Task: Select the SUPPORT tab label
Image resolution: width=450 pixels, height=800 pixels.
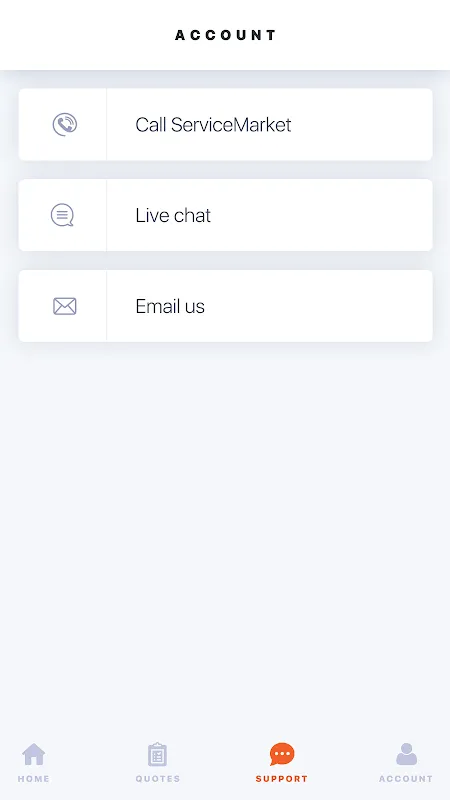Action: tap(282, 779)
